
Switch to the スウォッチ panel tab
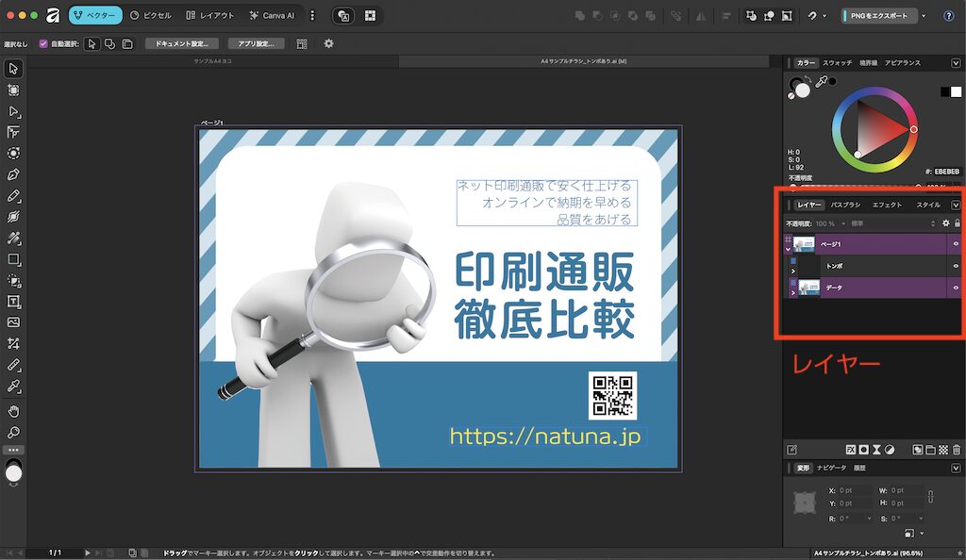(837, 63)
